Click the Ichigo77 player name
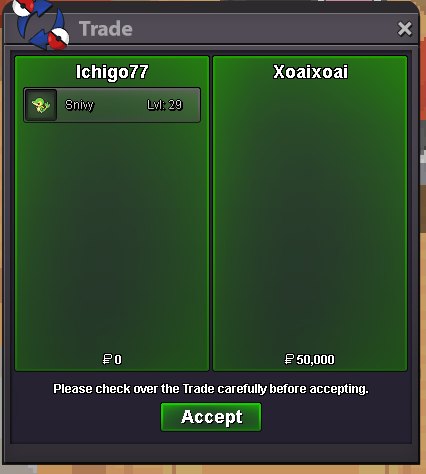 click(112, 72)
